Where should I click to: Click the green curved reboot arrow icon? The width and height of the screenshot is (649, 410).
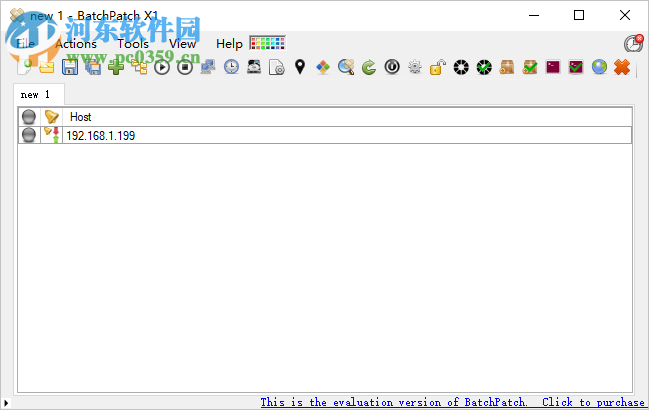coord(369,67)
